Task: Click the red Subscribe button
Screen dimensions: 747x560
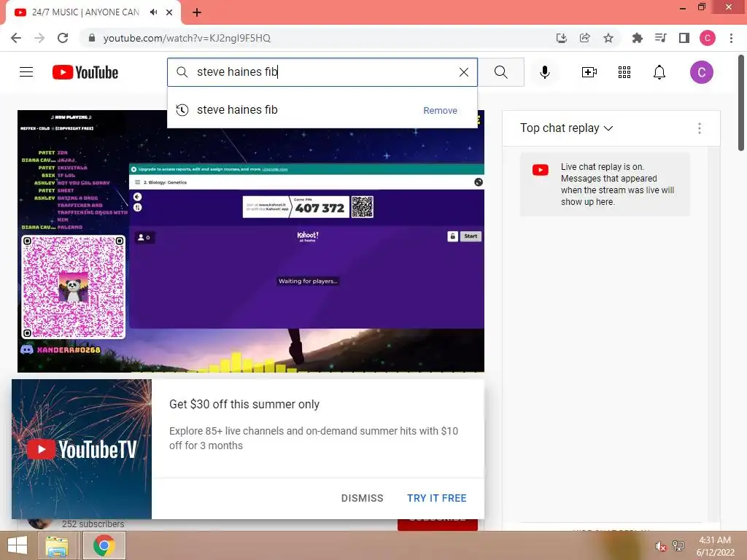Action: coord(438,524)
